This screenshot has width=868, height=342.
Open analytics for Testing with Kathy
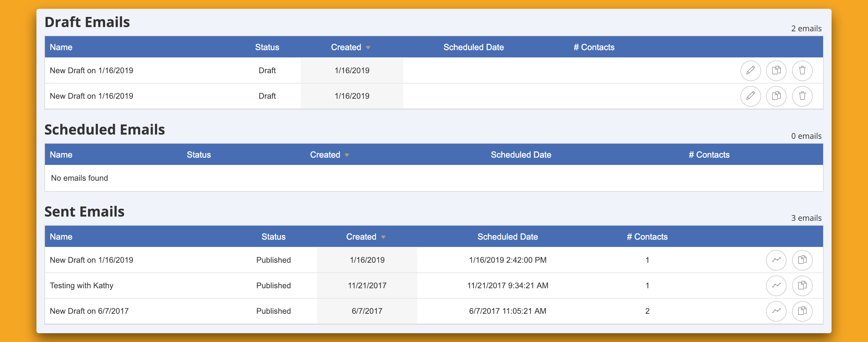tap(776, 286)
